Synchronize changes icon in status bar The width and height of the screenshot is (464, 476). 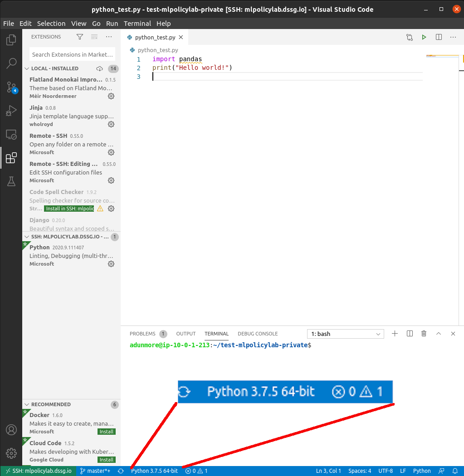point(121,471)
